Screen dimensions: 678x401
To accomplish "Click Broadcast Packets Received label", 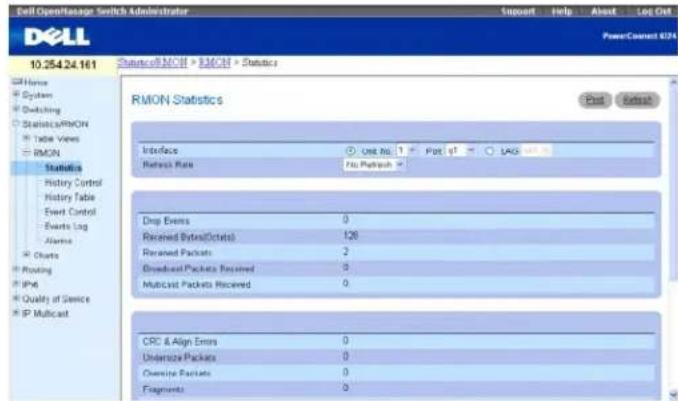I will [x=198, y=269].
